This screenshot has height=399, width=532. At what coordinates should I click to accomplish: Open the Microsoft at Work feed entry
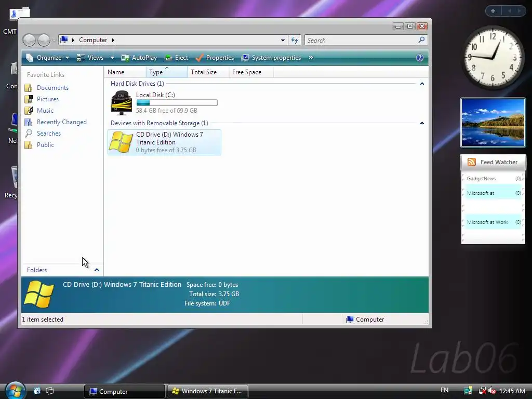(x=494, y=222)
